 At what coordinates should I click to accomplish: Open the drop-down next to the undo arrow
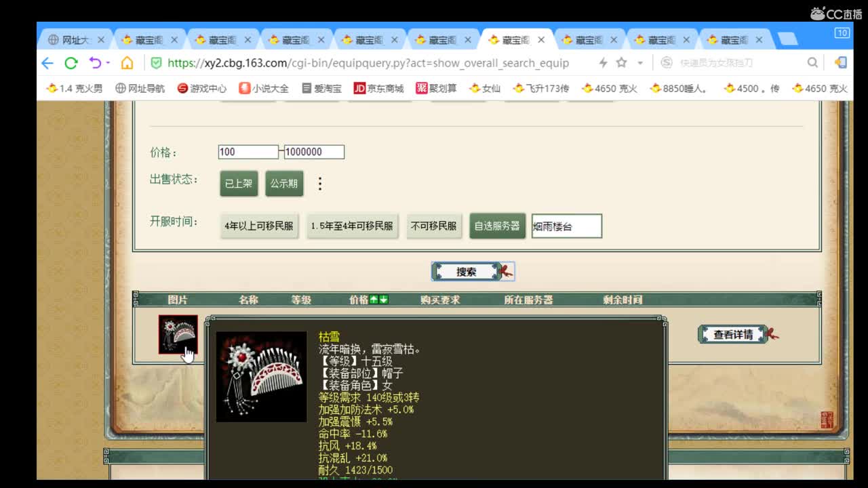(108, 63)
